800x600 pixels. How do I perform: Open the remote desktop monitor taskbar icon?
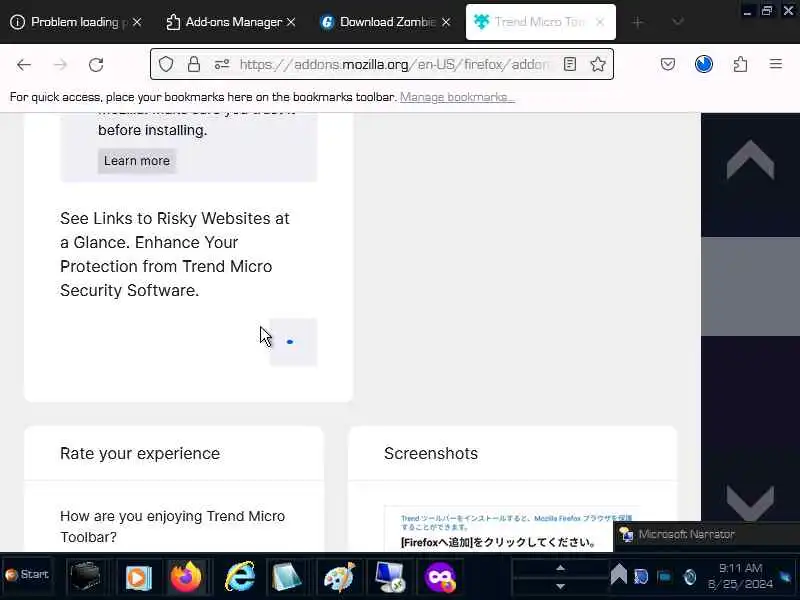click(x=390, y=577)
